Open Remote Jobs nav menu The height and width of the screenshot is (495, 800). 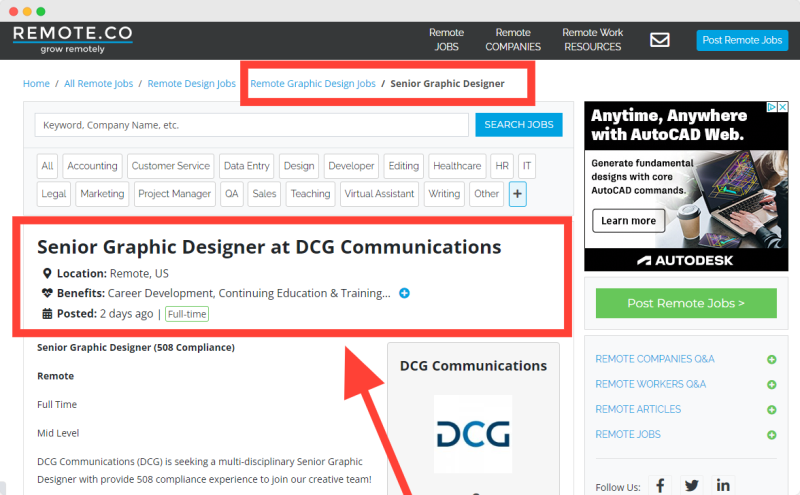coord(446,40)
